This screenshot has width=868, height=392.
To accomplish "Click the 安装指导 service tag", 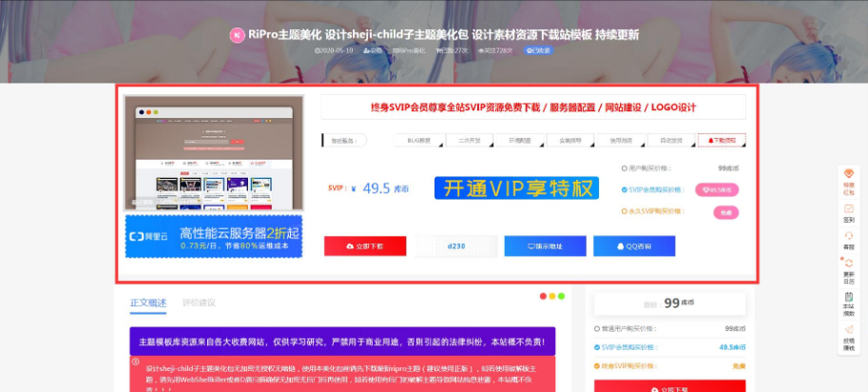I will (x=570, y=141).
